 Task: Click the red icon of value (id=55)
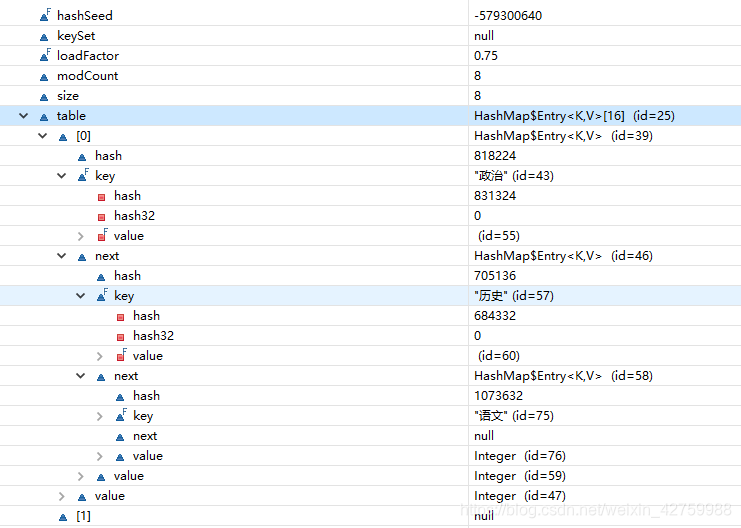click(102, 236)
